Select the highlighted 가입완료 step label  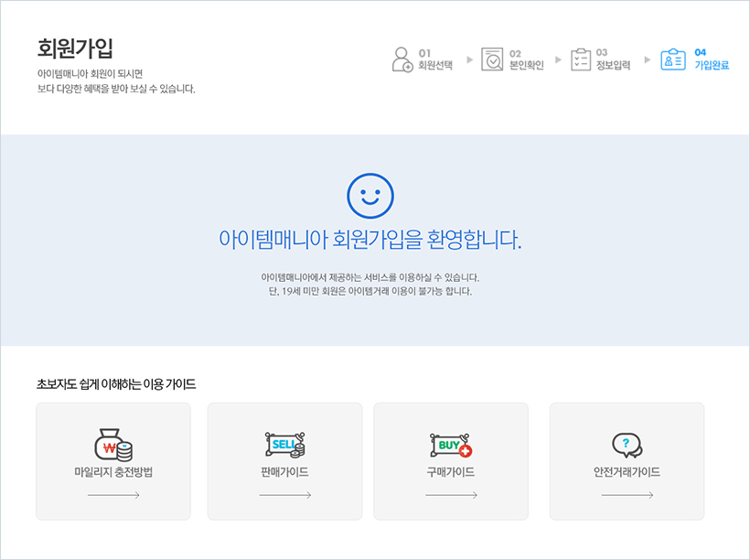711,64
